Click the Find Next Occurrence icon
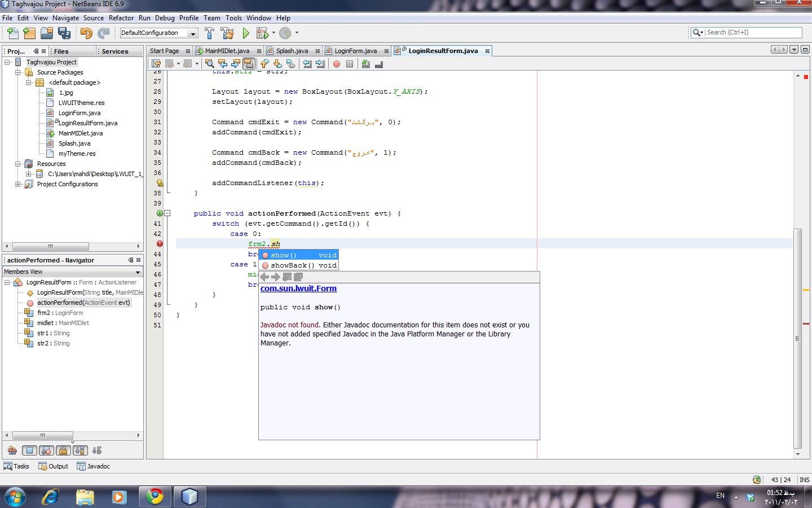812x508 pixels. click(x=236, y=64)
